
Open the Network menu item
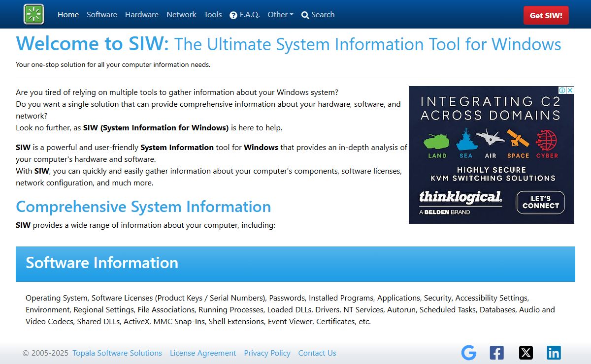coord(181,15)
